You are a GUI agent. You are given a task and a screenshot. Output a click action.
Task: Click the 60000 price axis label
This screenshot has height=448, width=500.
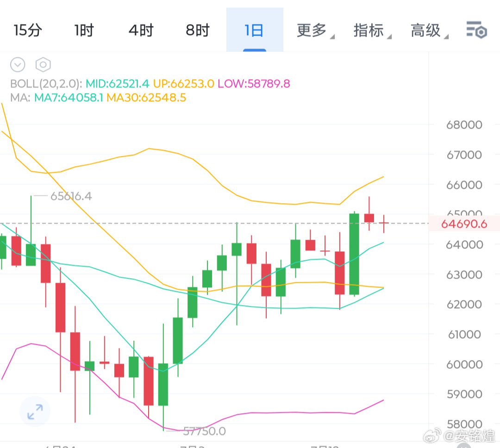[x=464, y=364]
